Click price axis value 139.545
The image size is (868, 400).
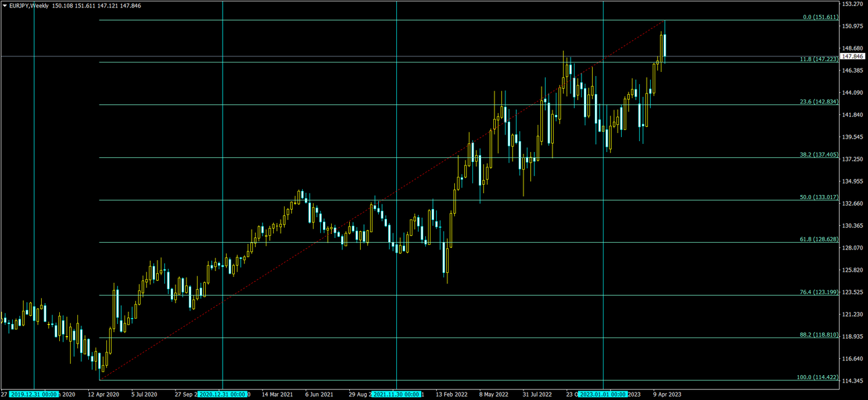pos(853,137)
